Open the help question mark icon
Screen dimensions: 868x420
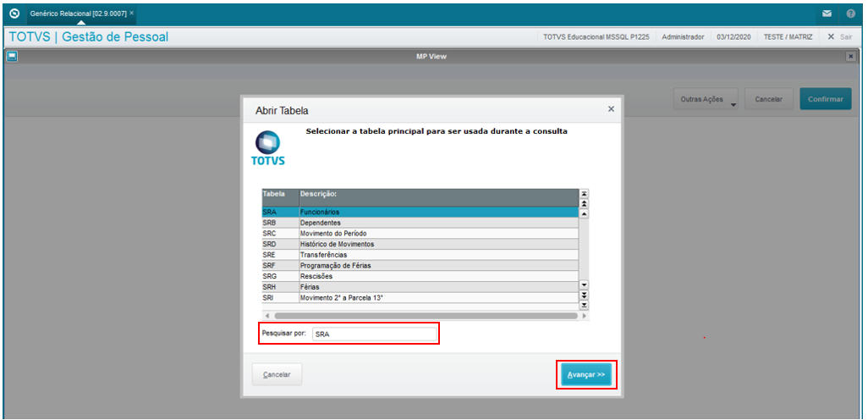850,14
